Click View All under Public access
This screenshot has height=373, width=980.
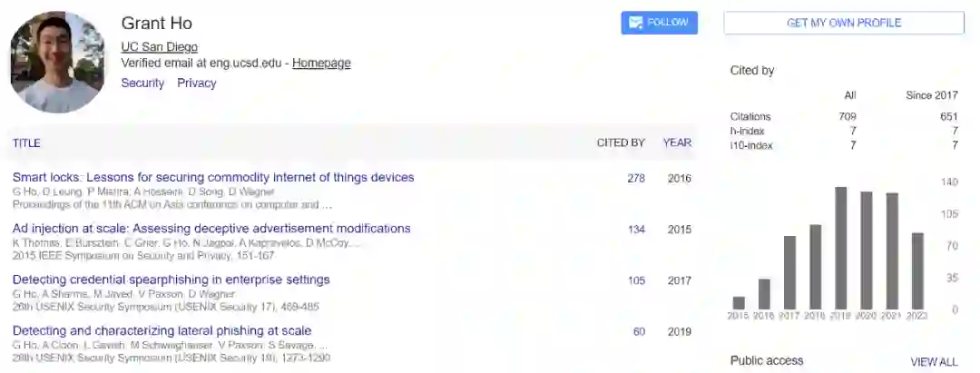pyautogui.click(x=934, y=361)
